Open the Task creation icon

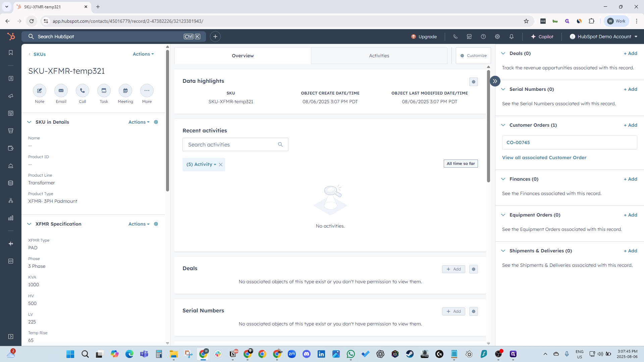pyautogui.click(x=104, y=90)
